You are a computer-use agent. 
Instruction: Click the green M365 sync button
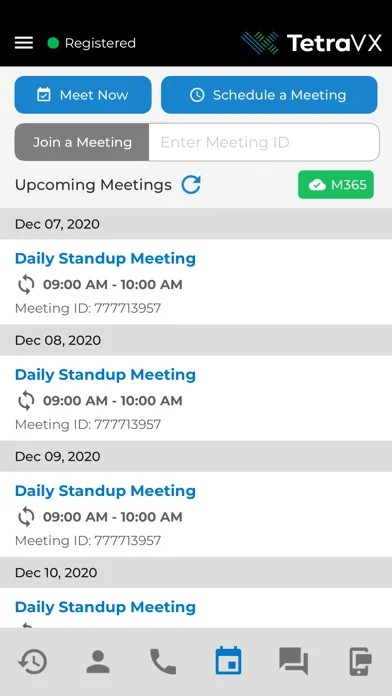pos(336,185)
